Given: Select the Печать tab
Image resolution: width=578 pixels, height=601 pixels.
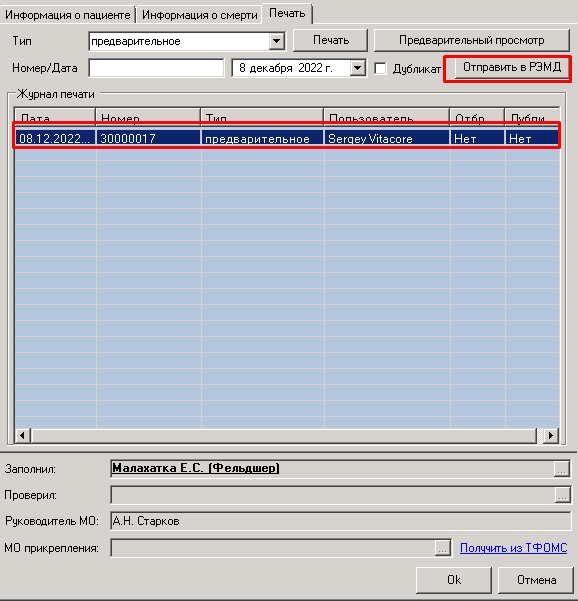Looking at the screenshot, I should (x=287, y=13).
